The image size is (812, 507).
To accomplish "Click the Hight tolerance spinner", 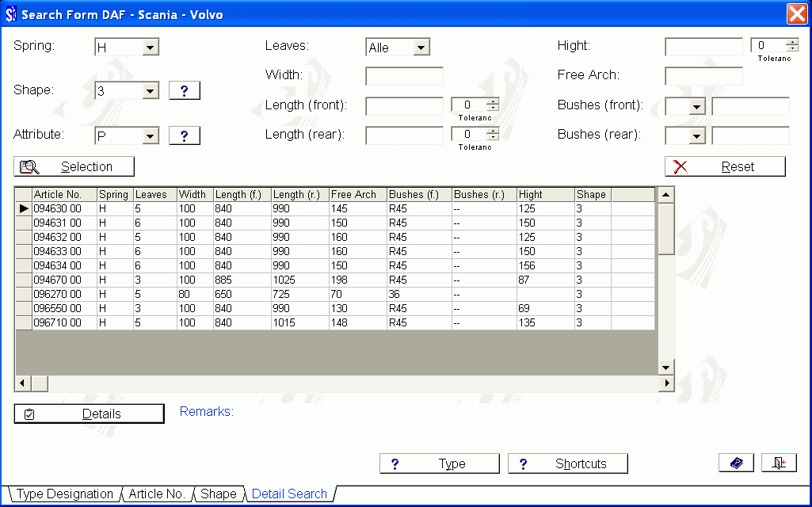I will [792, 46].
